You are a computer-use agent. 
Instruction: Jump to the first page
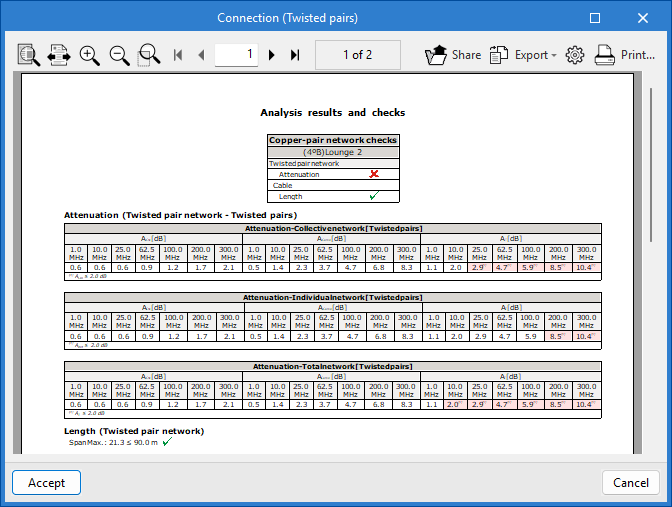[x=179, y=55]
